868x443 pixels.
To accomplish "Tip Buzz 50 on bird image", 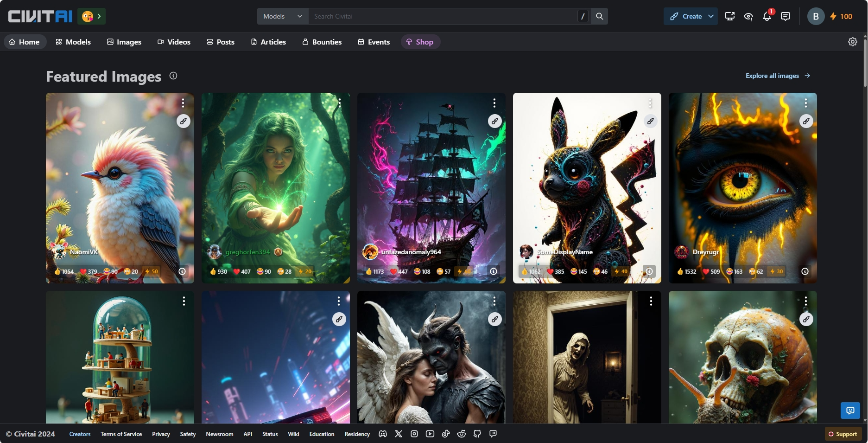I will point(152,271).
